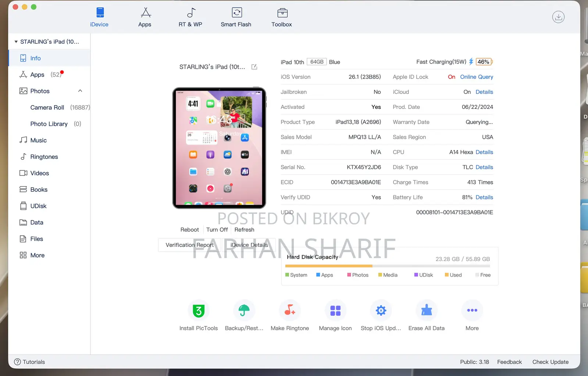Open Disk Type Details link
588x376 pixels.
484,167
